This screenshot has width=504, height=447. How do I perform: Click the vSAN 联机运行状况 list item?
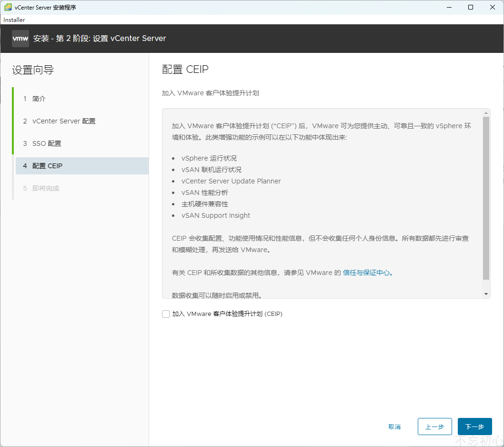point(211,170)
